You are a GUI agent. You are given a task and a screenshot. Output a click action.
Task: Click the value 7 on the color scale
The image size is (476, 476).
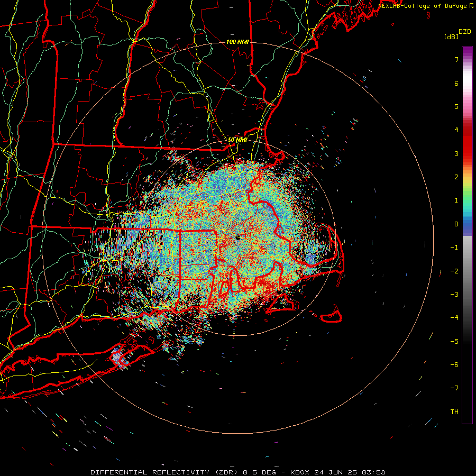pyautogui.click(x=456, y=59)
